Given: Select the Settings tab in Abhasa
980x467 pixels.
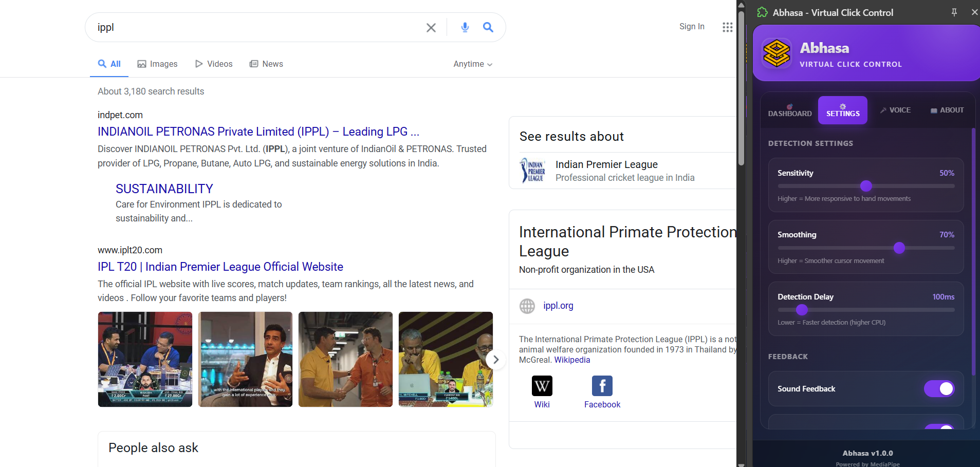Looking at the screenshot, I should [x=843, y=110].
